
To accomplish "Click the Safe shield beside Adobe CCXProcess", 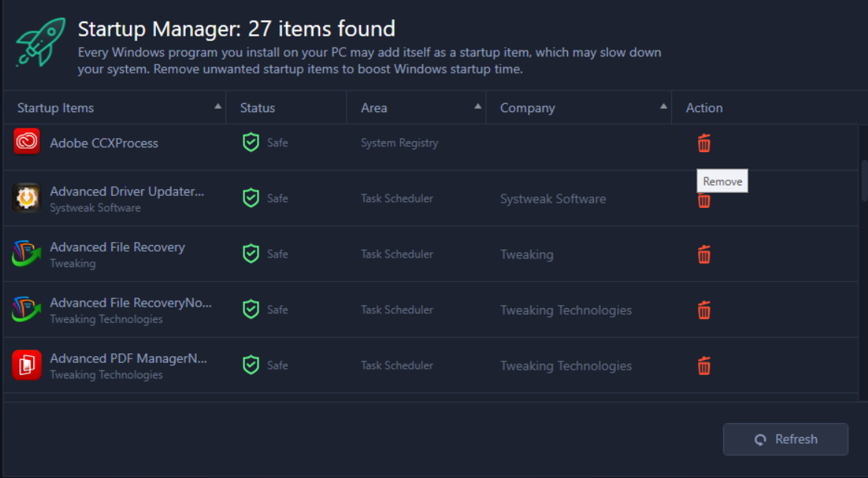I will (x=251, y=142).
